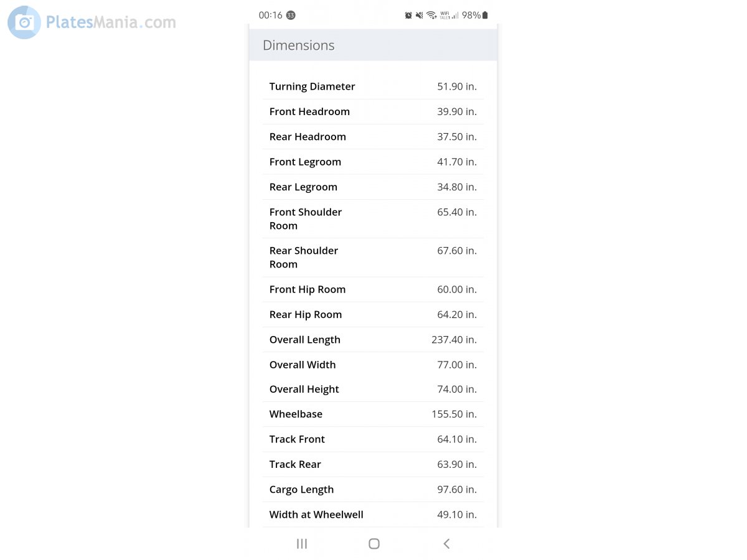Tap the Rear Hip Room label
This screenshot has height=560, width=747.
306,314
